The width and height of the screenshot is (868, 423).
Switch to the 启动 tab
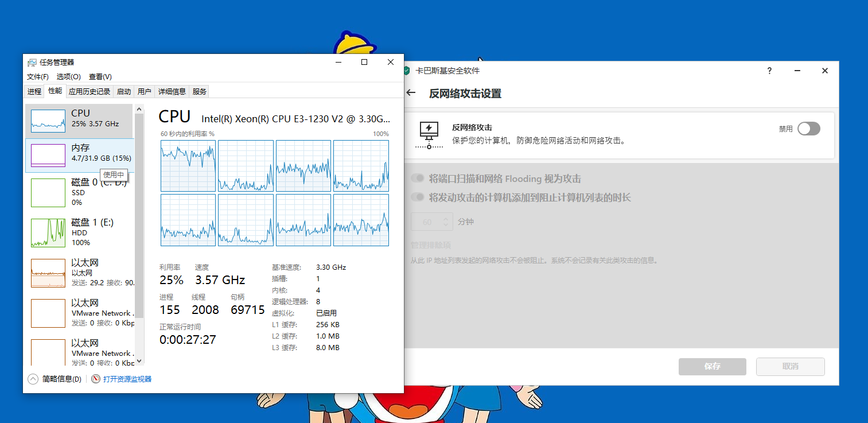pyautogui.click(x=124, y=91)
